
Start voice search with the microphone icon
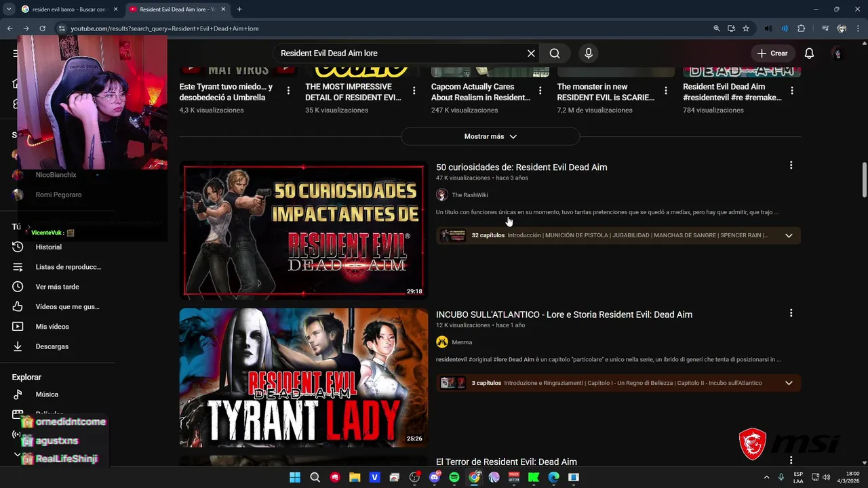pyautogui.click(x=588, y=54)
